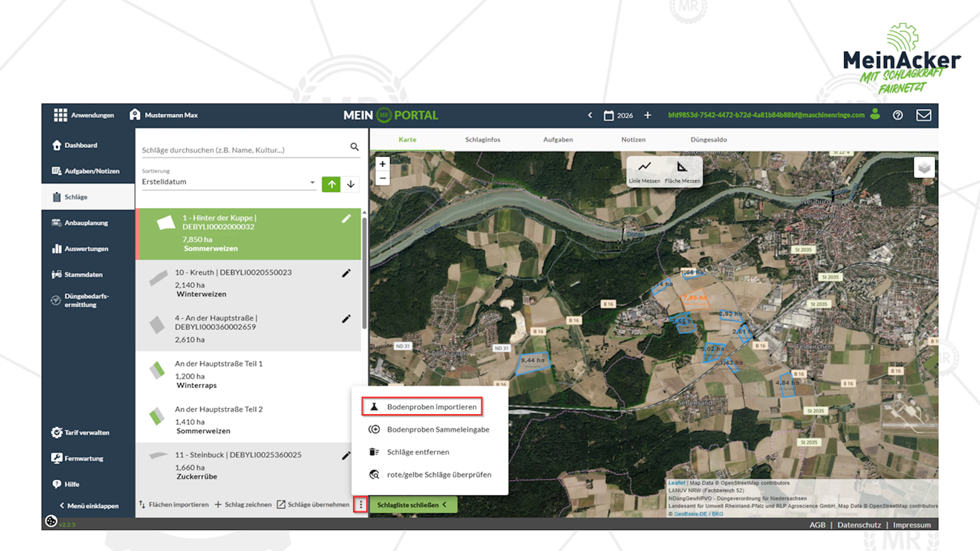980x551 pixels.
Task: Select the Linie Messen tool
Action: pos(644,172)
